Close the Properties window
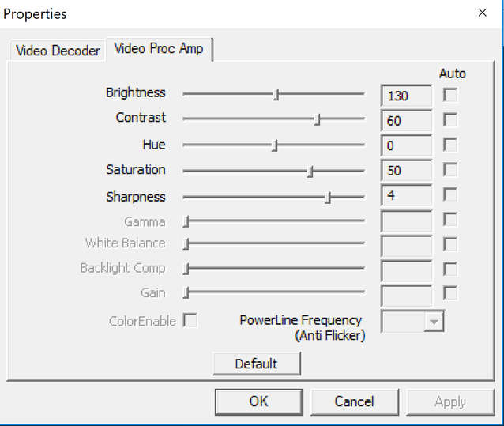504x426 pixels. click(x=482, y=13)
